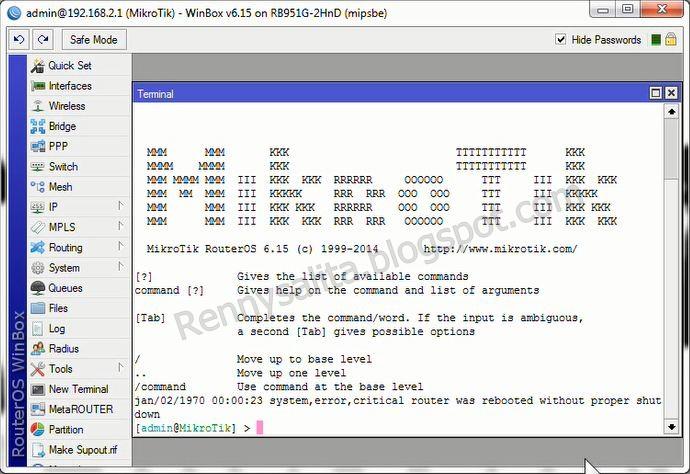This screenshot has width=690, height=474.
Task: Toggle the Hide Passwords checkbox
Action: tap(560, 40)
